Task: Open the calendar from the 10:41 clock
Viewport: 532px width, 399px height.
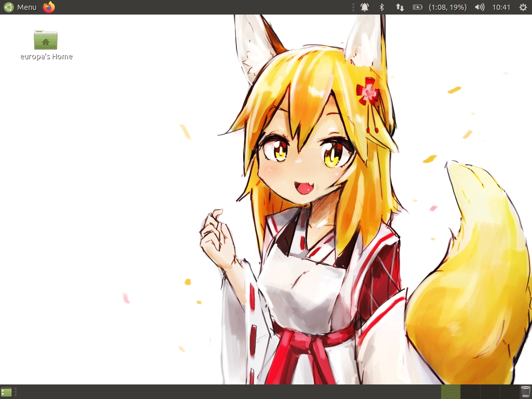Action: tap(501, 7)
